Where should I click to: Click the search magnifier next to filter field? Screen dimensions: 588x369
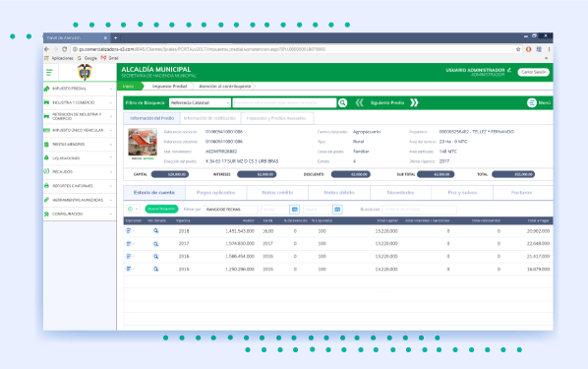coord(343,103)
